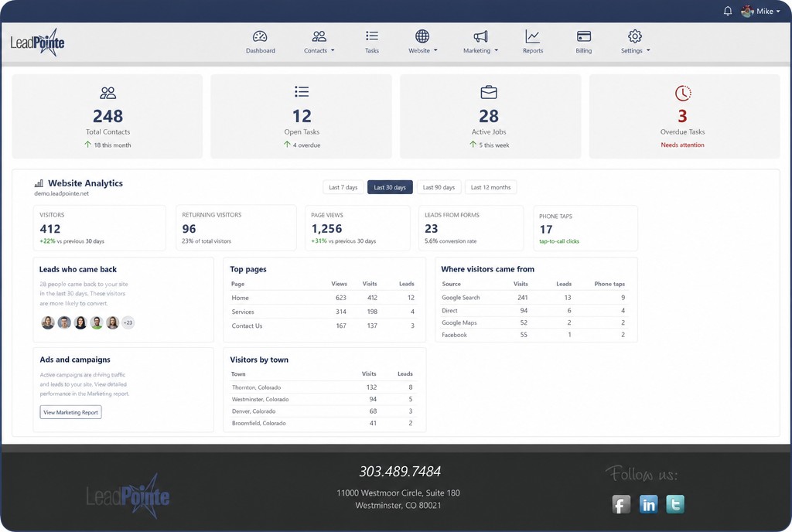Image resolution: width=792 pixels, height=532 pixels.
Task: Go to the Reports menu label
Action: tap(533, 50)
